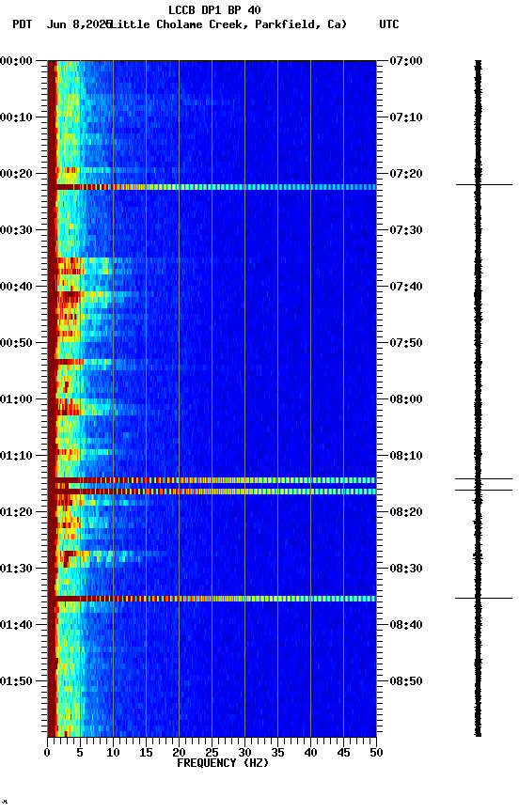
Task: Click the "01:30" PDT time label
Action: tap(16, 569)
